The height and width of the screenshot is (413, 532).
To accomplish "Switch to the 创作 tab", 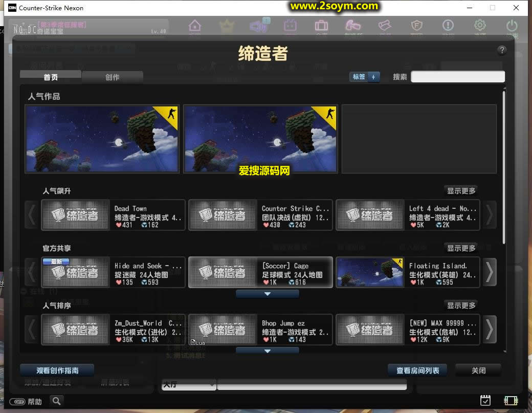I will 113,77.
